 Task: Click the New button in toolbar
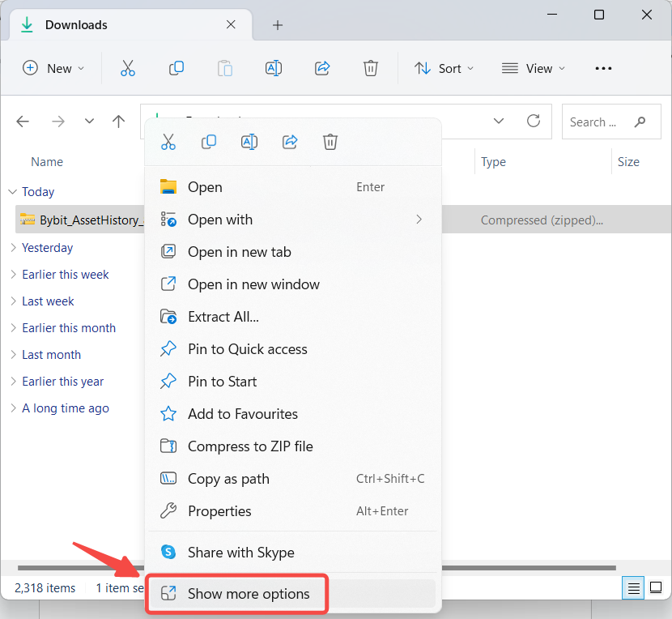[x=53, y=69]
